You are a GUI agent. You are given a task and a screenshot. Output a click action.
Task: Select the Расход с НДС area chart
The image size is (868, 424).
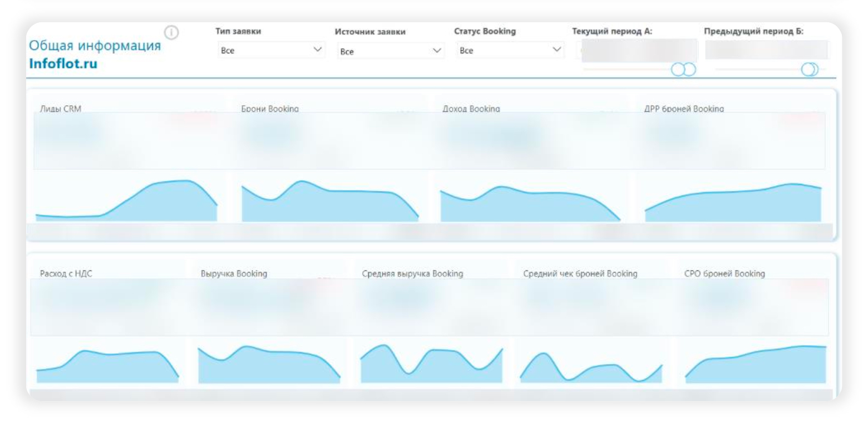click(x=108, y=367)
